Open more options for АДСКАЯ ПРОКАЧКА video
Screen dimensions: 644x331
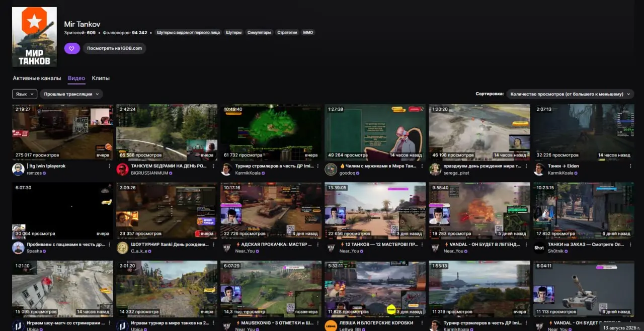pos(317,244)
